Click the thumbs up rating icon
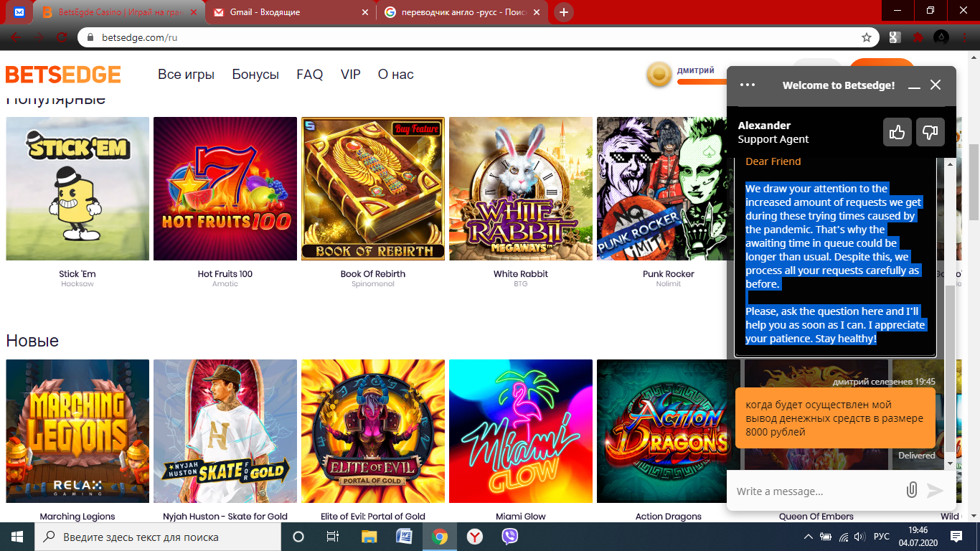980x551 pixels. click(x=897, y=132)
